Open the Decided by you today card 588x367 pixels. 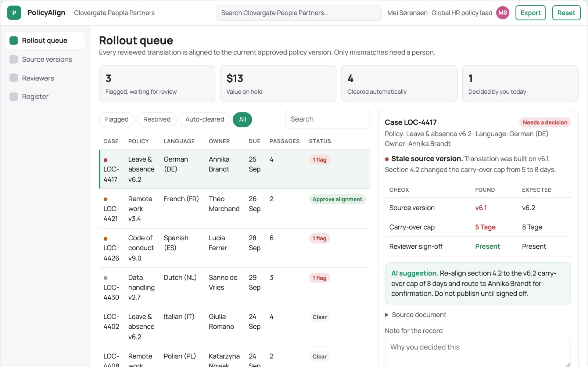520,84
